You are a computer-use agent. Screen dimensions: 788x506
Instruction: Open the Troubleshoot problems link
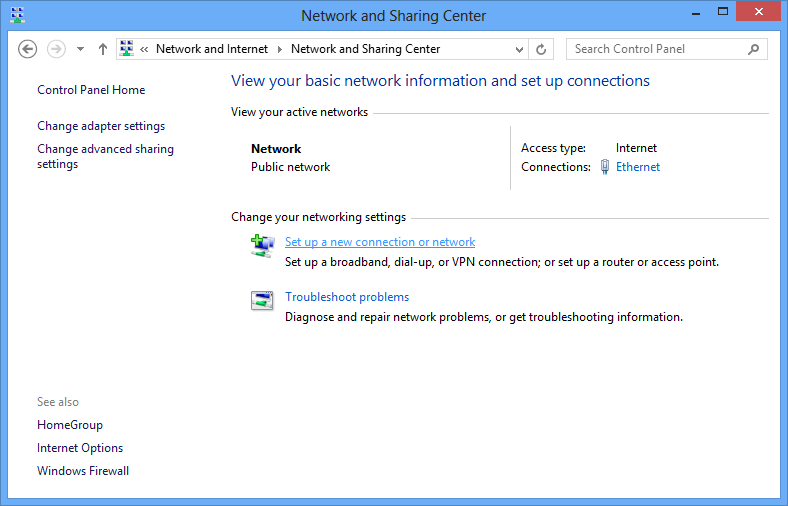(x=347, y=297)
